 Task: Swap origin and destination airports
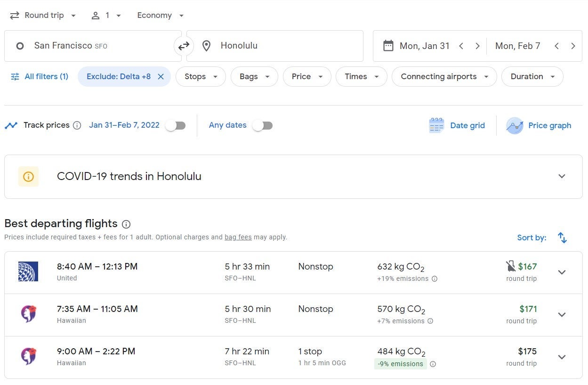(184, 46)
